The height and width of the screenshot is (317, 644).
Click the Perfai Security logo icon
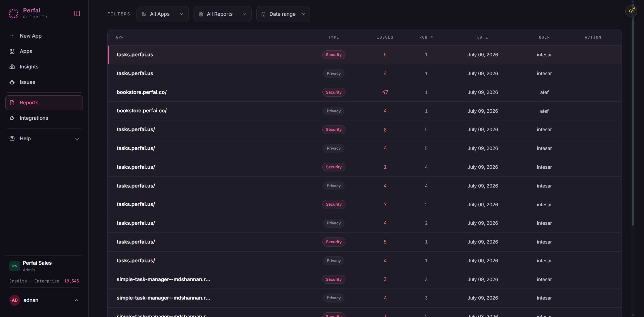click(x=13, y=13)
